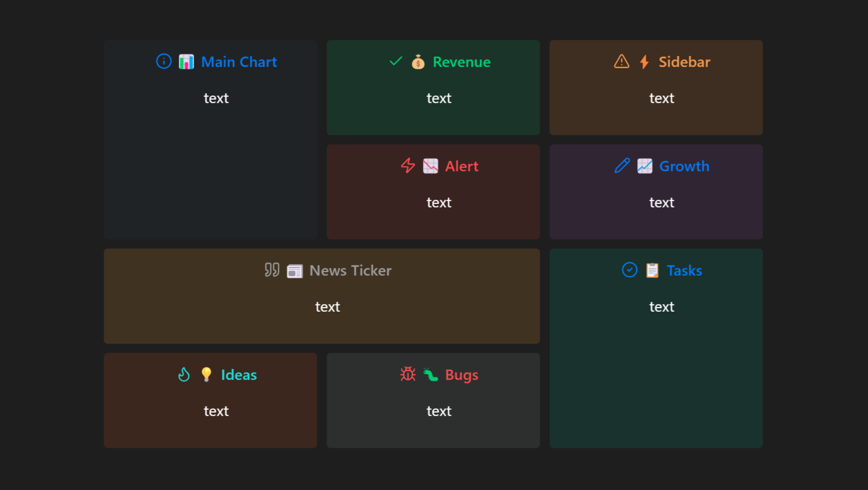Click the checkmark icon in Revenue card
The image size is (868, 490).
click(x=396, y=61)
